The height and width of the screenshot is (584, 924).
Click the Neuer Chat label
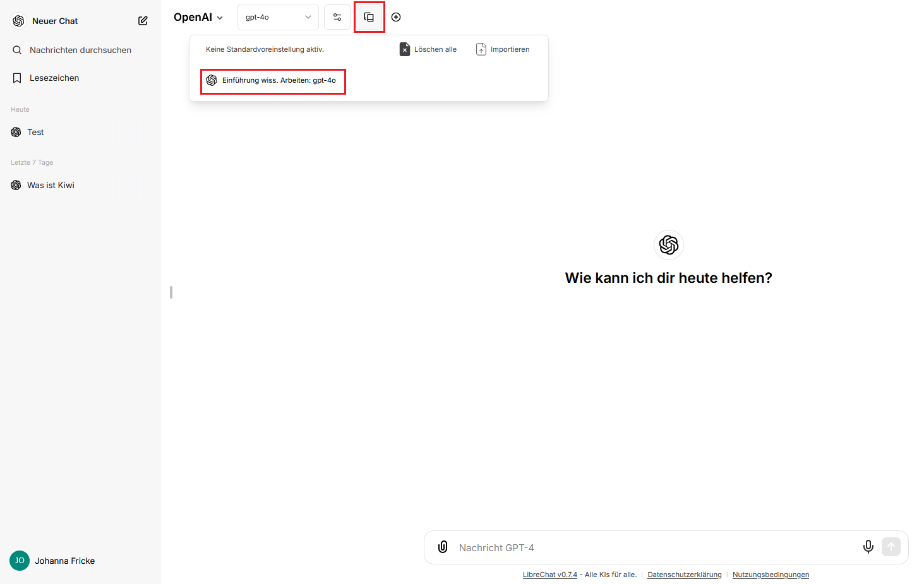[55, 21]
